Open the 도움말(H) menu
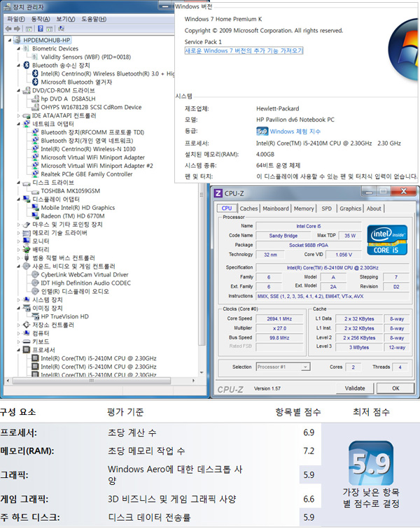Screen dimensions: 420x529 pyautogui.click(x=94, y=19)
